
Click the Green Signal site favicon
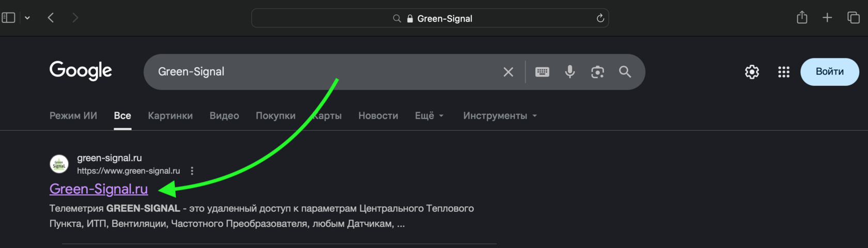59,164
